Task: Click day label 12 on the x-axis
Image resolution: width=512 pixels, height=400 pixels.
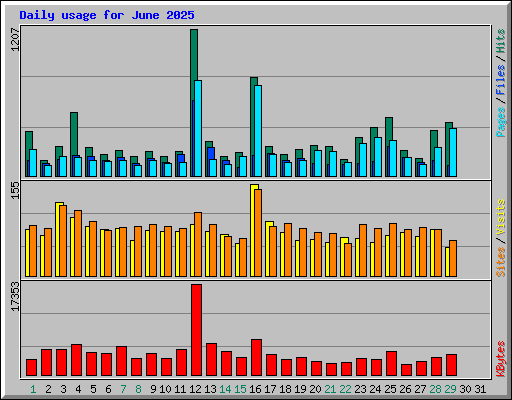Action: coord(195,389)
